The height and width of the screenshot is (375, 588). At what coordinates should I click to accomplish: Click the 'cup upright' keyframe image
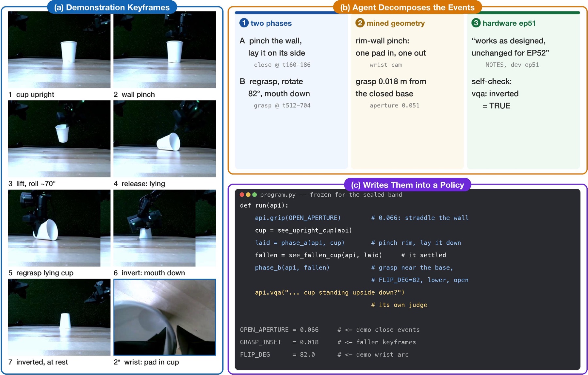(59, 50)
